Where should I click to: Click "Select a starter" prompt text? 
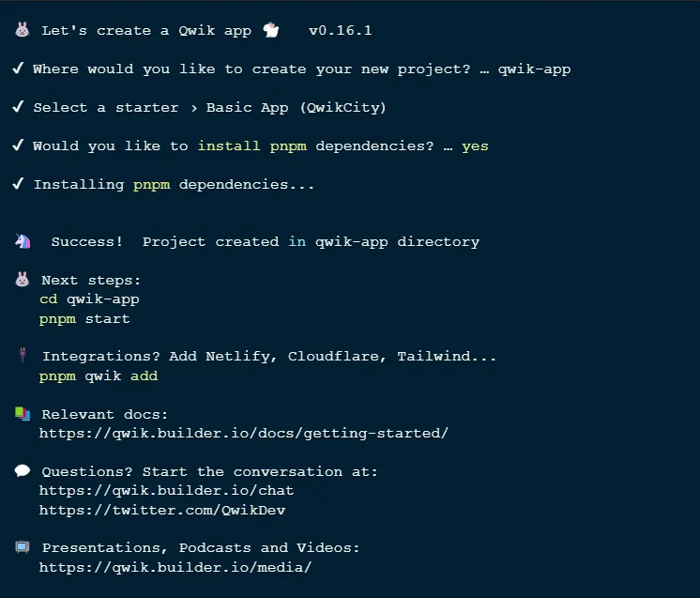(106, 108)
